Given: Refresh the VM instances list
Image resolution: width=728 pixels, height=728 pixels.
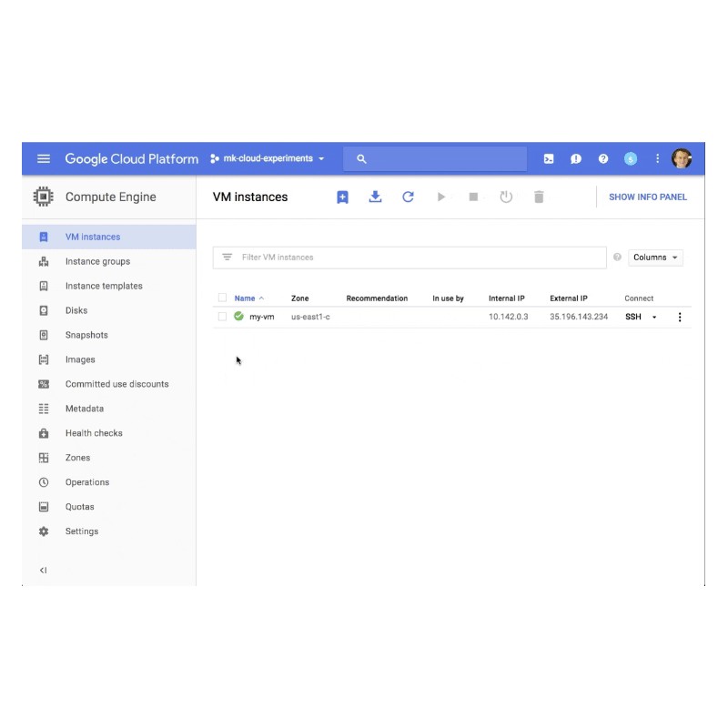Looking at the screenshot, I should pyautogui.click(x=408, y=197).
